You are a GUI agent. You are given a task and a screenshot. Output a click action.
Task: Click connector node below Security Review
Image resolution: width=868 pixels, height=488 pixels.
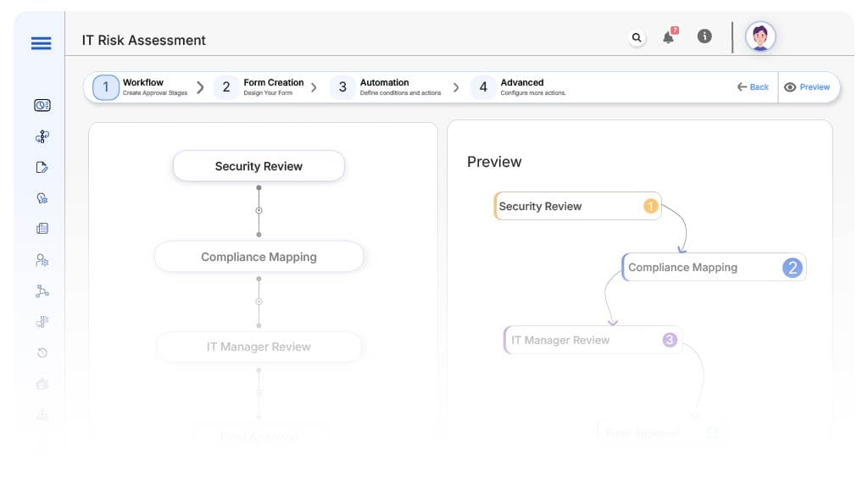(x=259, y=210)
